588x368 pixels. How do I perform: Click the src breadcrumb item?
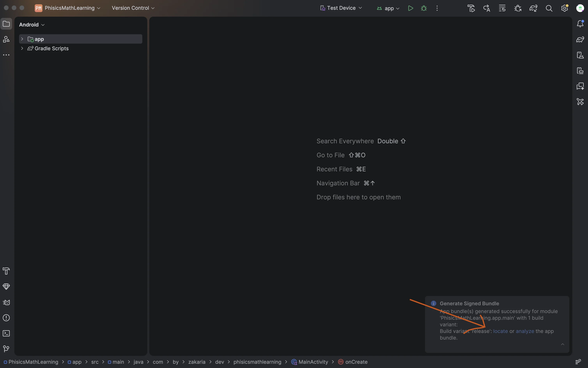(x=95, y=362)
